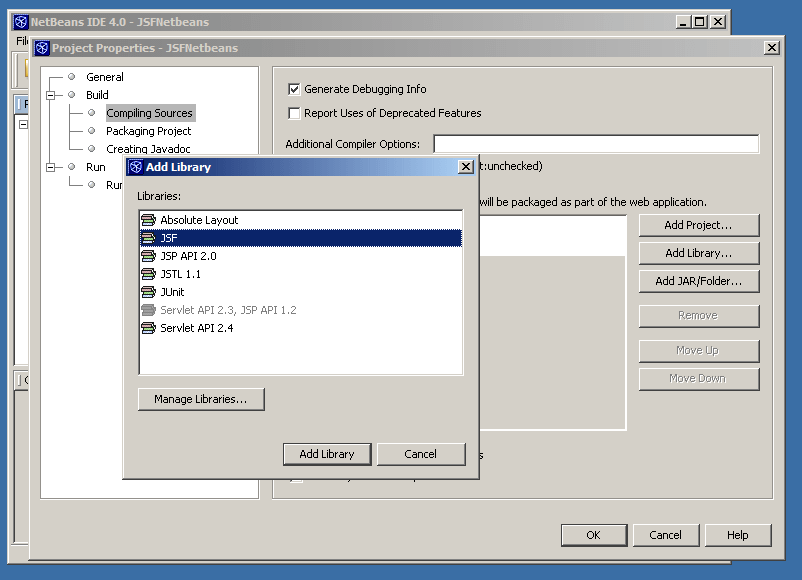Click the JUnit library icon
The image size is (802, 580).
pyautogui.click(x=148, y=292)
